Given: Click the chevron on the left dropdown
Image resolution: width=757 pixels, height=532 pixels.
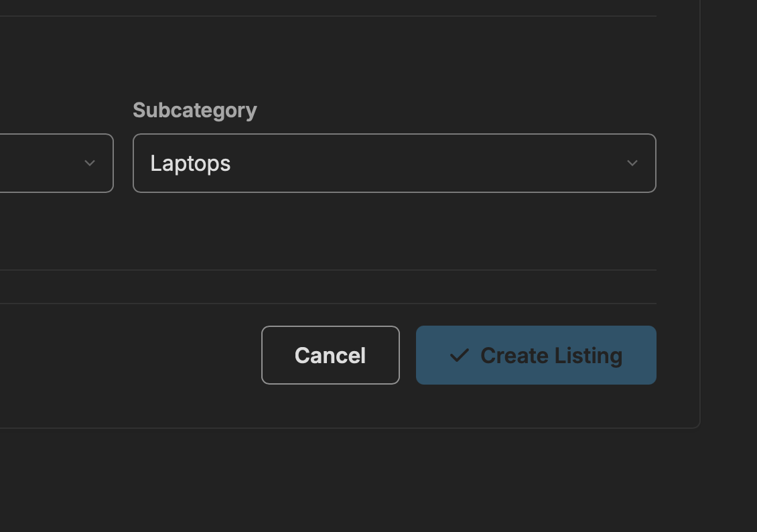Looking at the screenshot, I should (90, 163).
